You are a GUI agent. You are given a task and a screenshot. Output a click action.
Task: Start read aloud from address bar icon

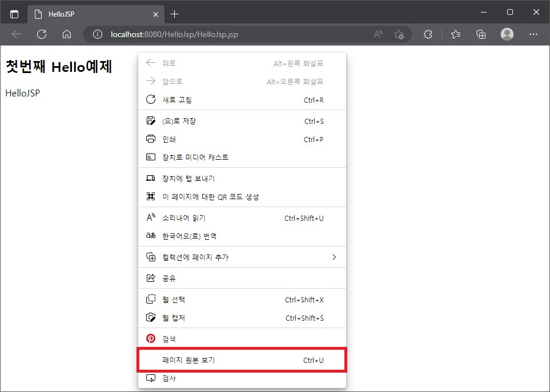point(378,34)
